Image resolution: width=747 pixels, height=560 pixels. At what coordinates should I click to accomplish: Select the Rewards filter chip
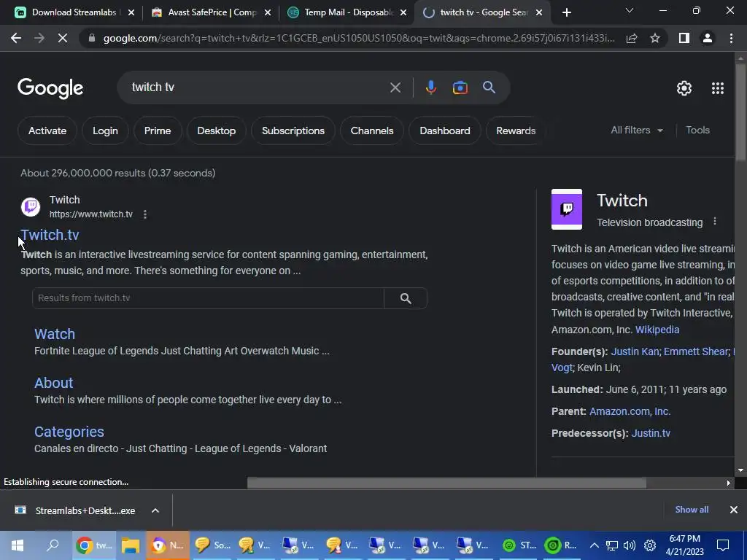click(516, 131)
